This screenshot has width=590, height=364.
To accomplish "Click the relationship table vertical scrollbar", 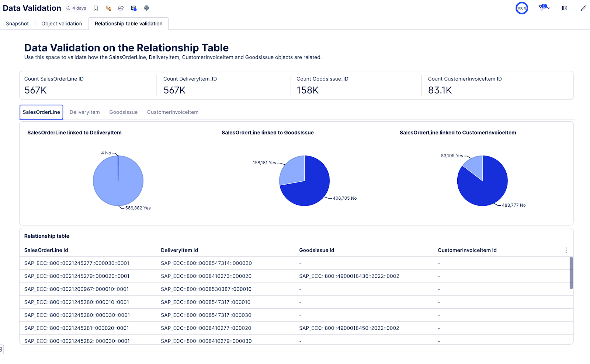I will 571,273.
